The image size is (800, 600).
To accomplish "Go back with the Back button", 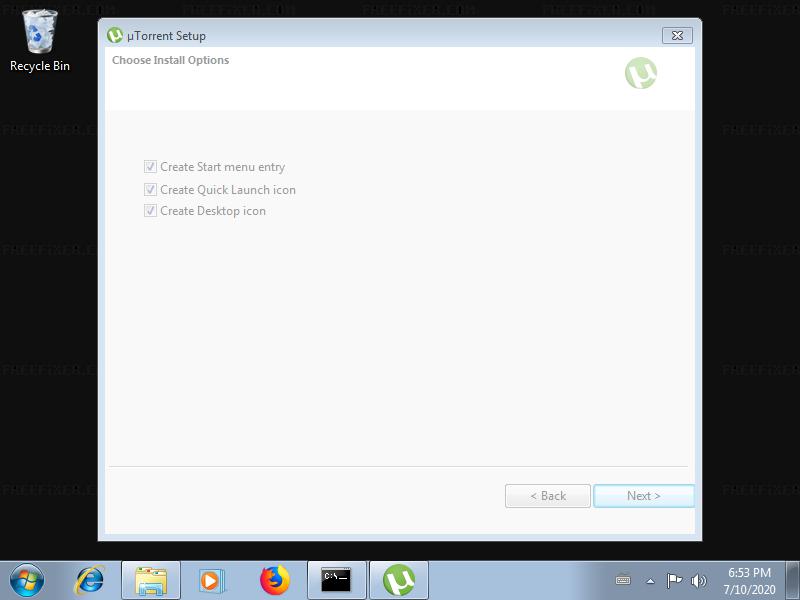I will tap(548, 496).
